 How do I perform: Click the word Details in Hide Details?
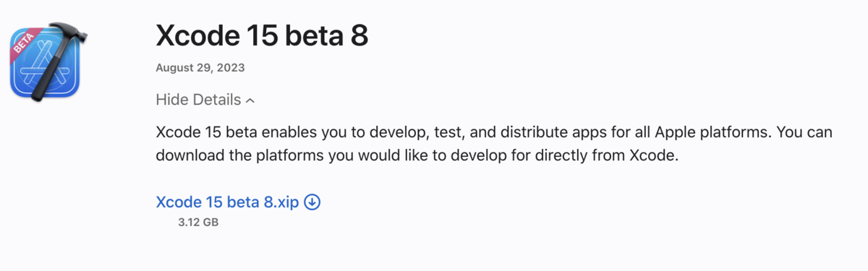point(214,100)
